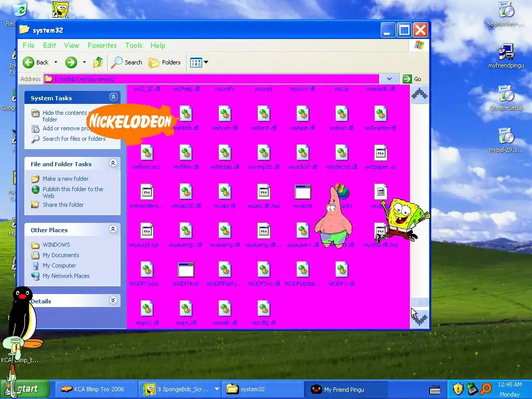The height and width of the screenshot is (399, 532).
Task: Open the Tools menu
Action: point(134,46)
